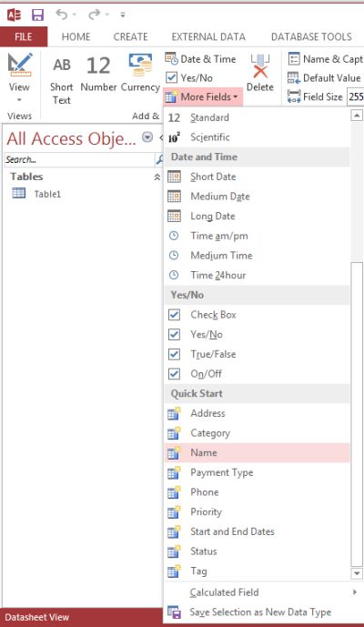
Task: Switch to the CREATE ribbon tab
Action: pos(130,36)
